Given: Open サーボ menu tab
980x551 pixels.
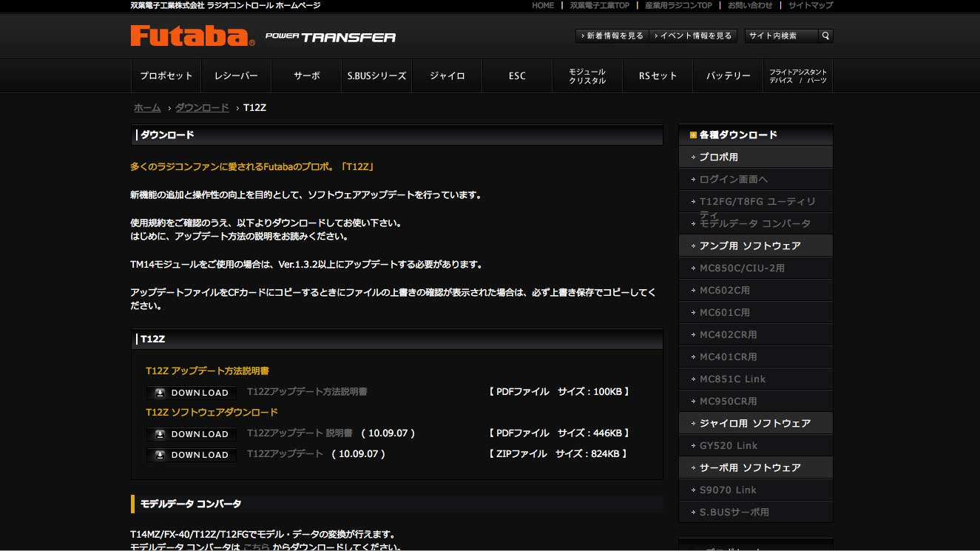Looking at the screenshot, I should pos(306,75).
